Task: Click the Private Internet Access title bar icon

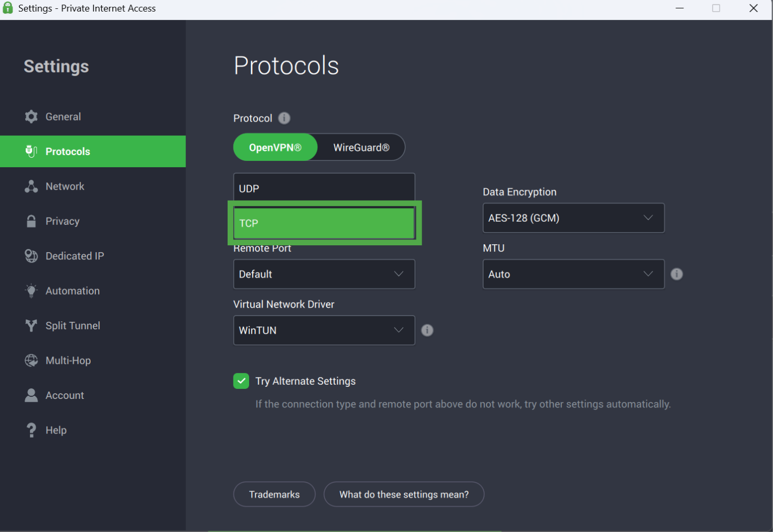Action: [x=8, y=8]
